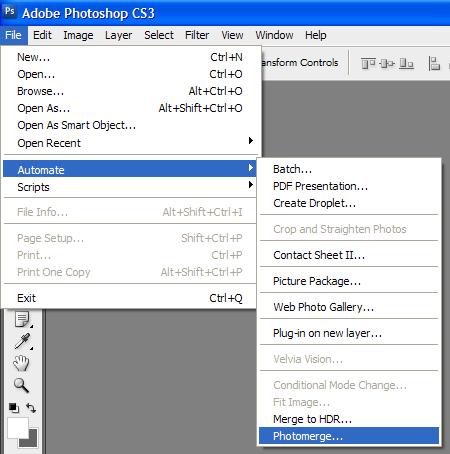Open the Layer menu
The height and width of the screenshot is (454, 450).
pos(118,35)
